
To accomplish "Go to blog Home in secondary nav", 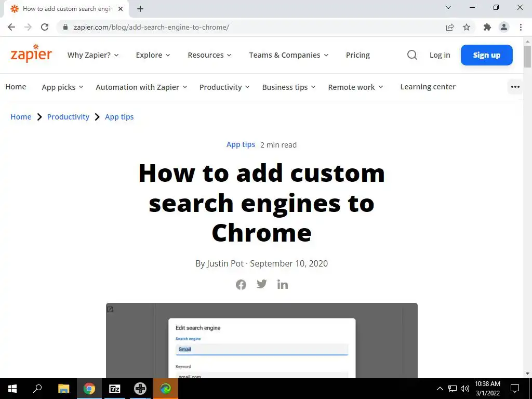I will pyautogui.click(x=16, y=87).
